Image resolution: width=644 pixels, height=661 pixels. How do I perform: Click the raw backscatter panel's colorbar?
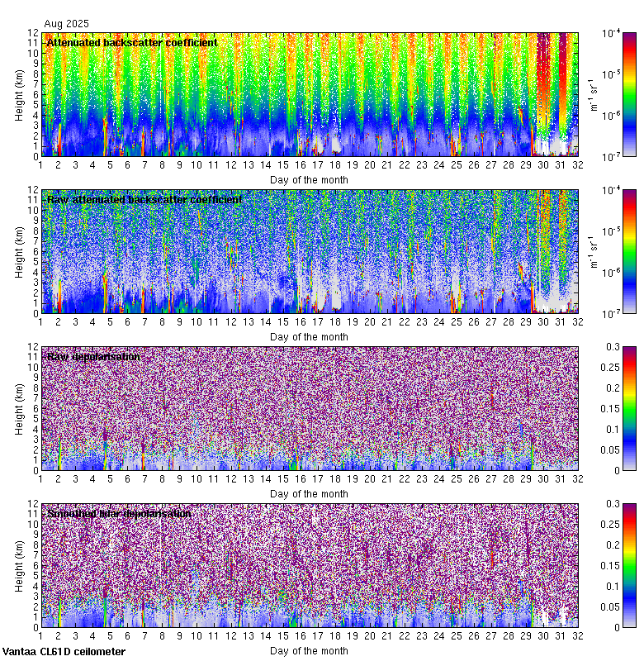click(x=606, y=251)
